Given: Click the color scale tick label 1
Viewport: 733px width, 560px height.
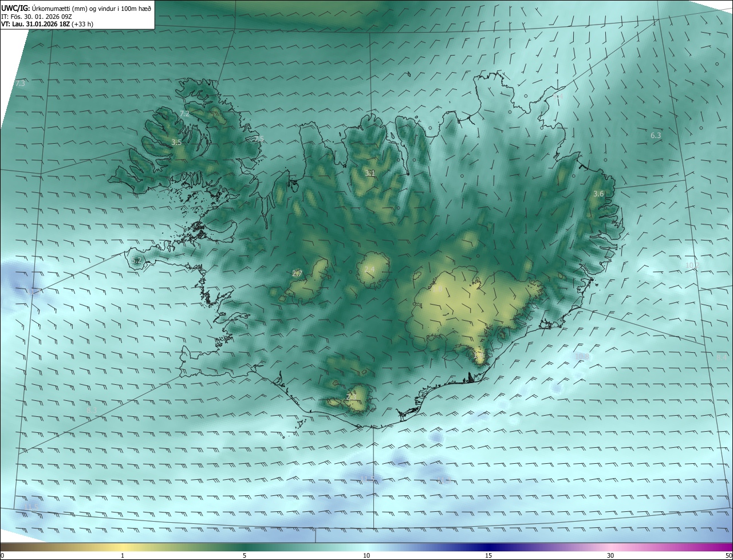Looking at the screenshot, I should point(123,555).
